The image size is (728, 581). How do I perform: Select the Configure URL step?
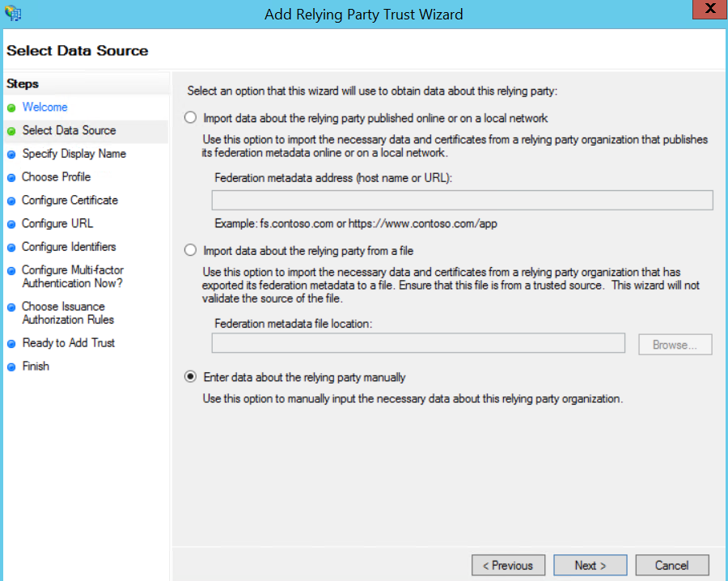point(57,223)
